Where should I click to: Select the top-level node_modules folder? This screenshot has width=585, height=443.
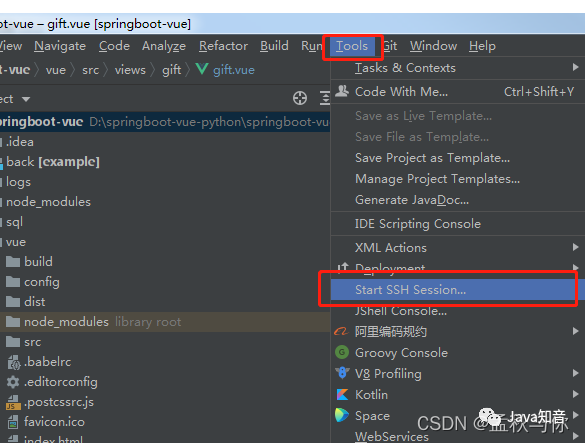point(165,202)
